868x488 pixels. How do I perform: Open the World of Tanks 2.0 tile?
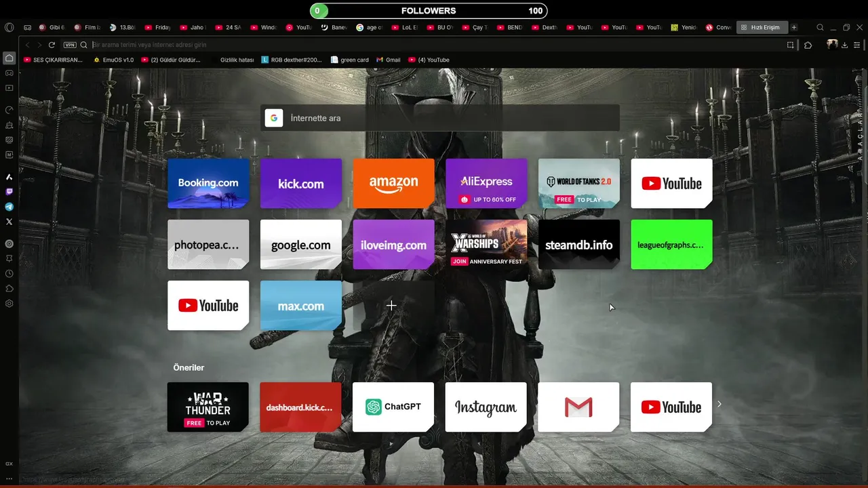[579, 183]
